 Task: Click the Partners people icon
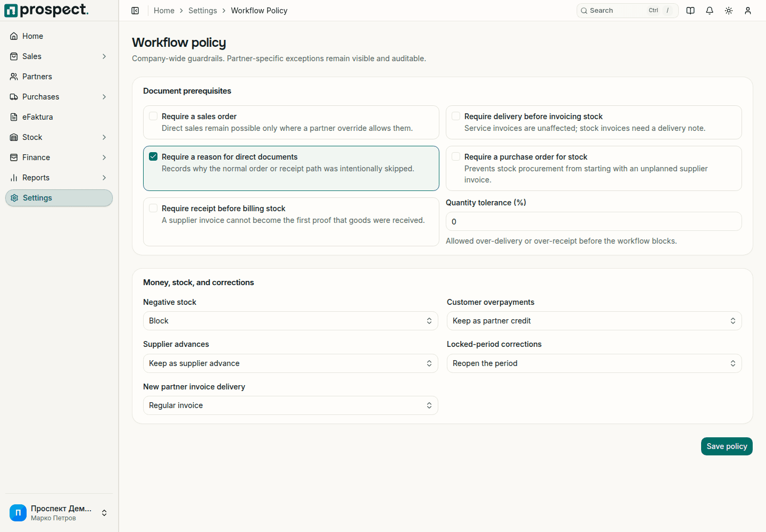pyautogui.click(x=14, y=77)
